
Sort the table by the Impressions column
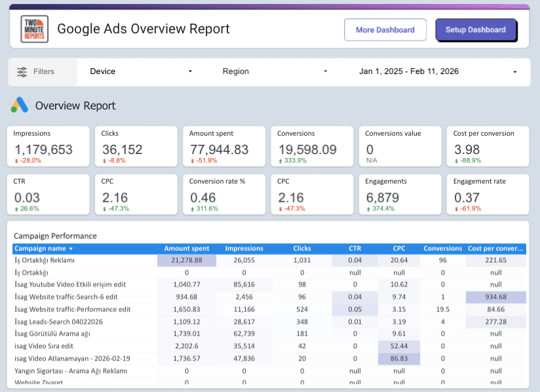click(x=244, y=249)
